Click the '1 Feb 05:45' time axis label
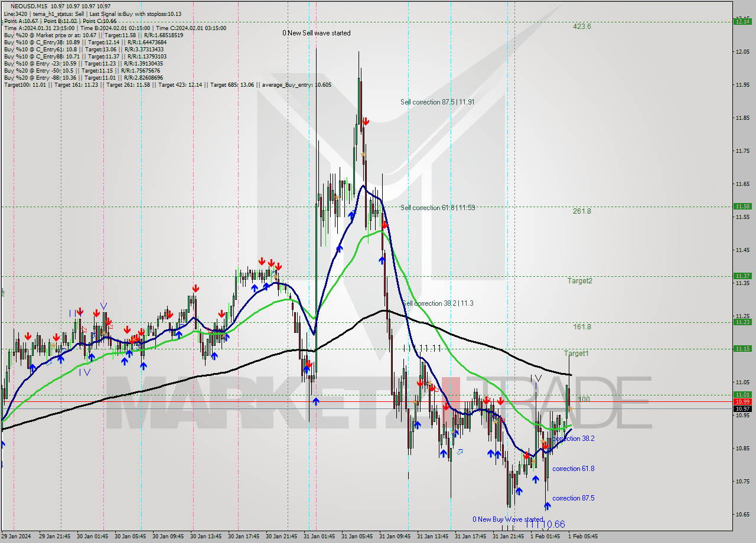The height and width of the screenshot is (543, 756). (x=583, y=536)
